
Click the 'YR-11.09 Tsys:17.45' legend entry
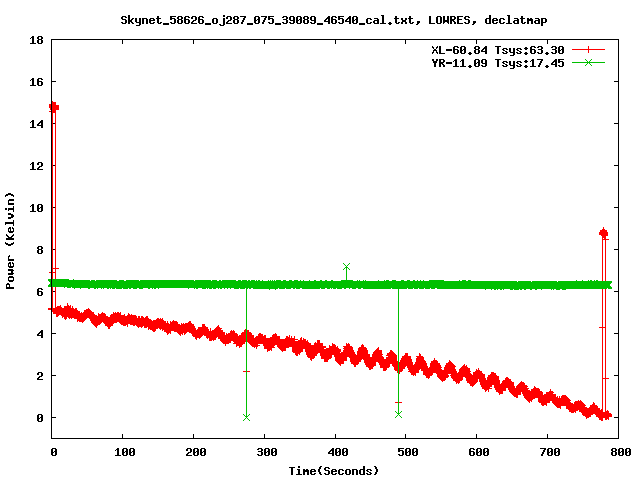click(498, 63)
